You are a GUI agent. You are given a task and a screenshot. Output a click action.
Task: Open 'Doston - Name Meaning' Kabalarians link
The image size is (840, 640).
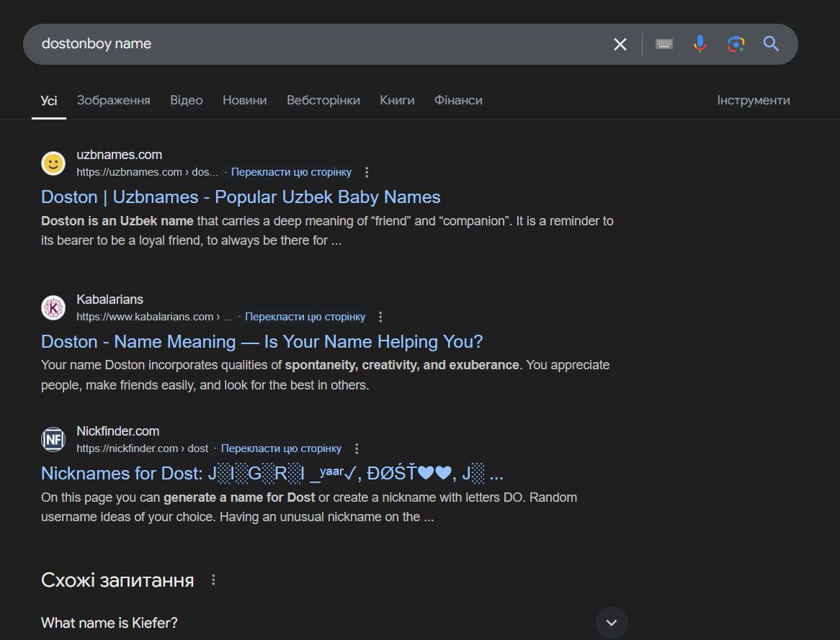[x=262, y=342]
